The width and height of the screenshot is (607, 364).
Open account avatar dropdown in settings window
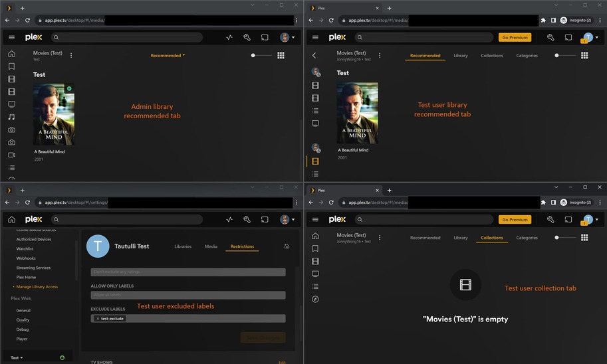coord(287,219)
